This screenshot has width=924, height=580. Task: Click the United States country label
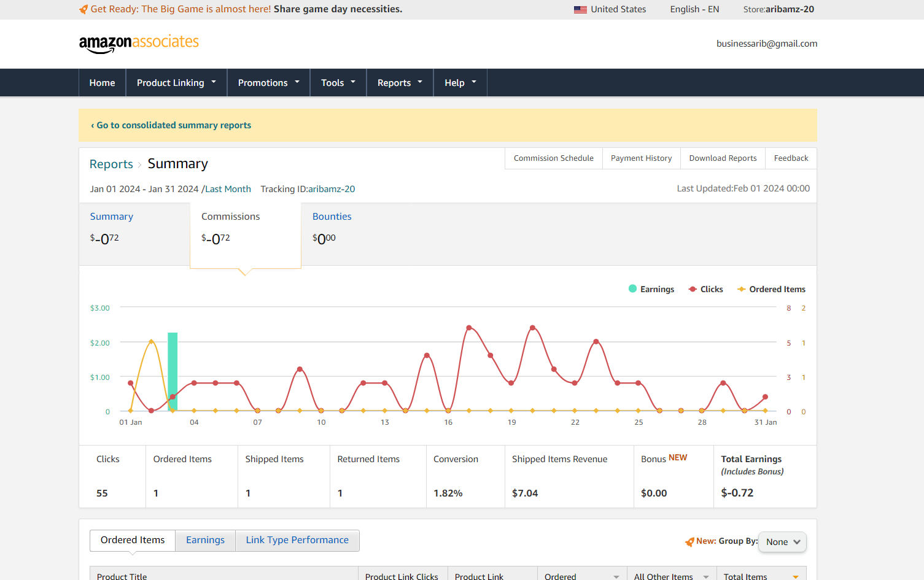[x=618, y=9]
